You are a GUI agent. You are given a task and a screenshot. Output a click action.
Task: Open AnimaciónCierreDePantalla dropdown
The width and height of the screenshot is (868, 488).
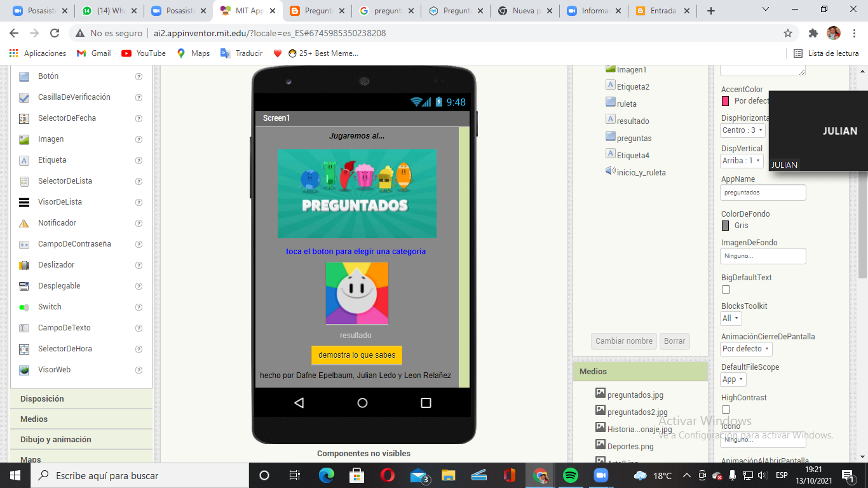point(746,349)
